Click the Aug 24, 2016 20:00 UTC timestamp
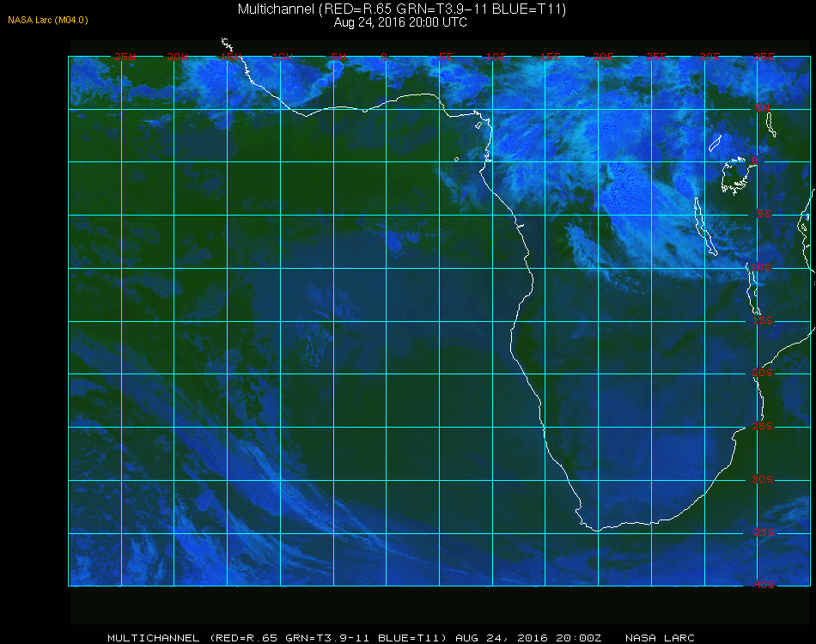 (400, 22)
